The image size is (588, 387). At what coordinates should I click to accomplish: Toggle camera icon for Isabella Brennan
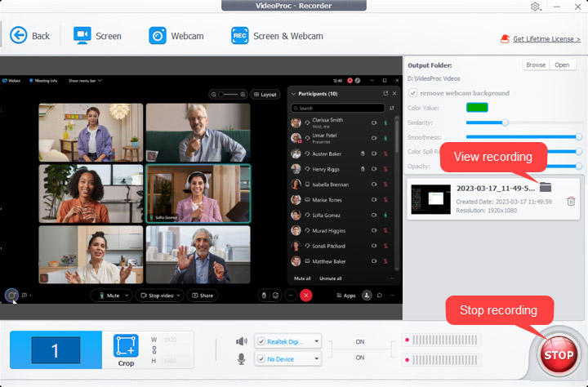pos(374,185)
